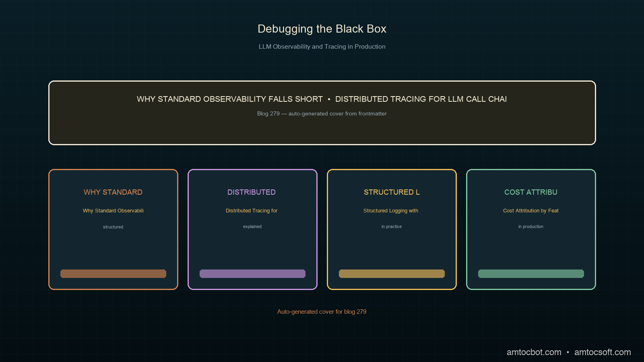Select the top banner heading text

[x=322, y=99]
